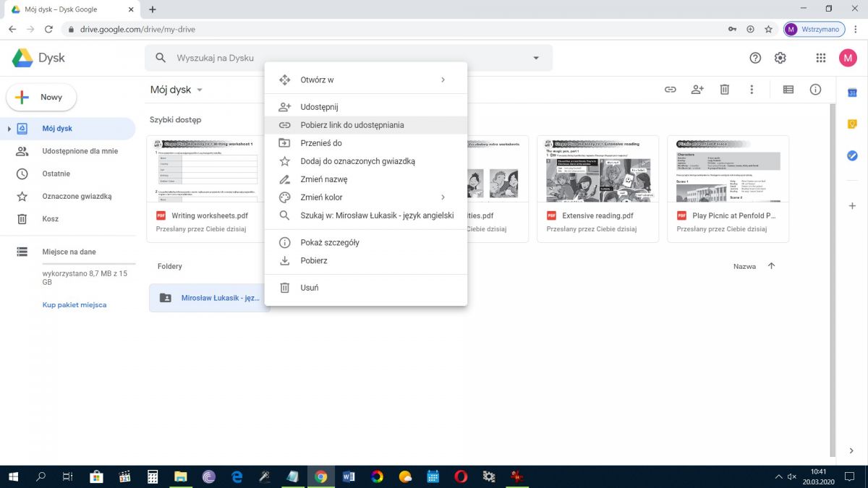Open a new browser tab

coord(153,9)
